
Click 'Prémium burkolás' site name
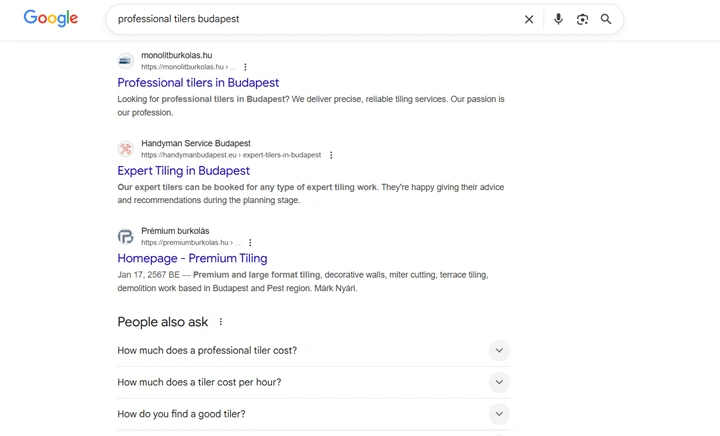coord(175,231)
